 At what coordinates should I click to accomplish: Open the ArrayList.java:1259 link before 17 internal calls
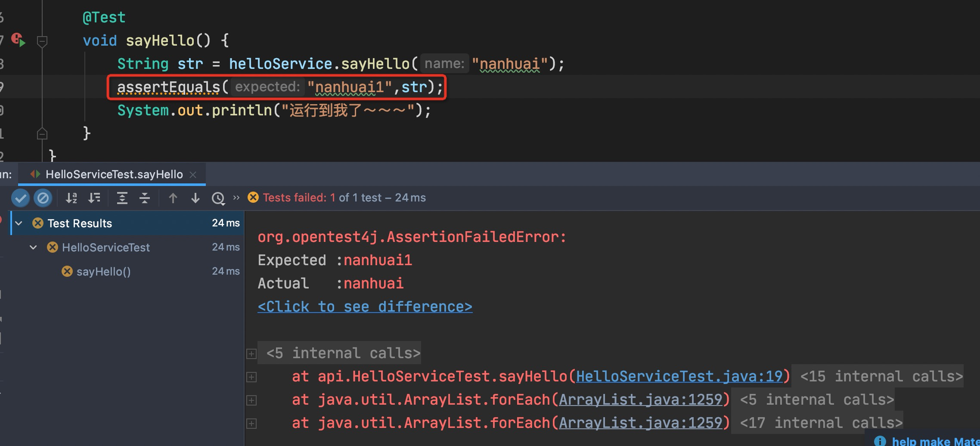[x=640, y=423]
